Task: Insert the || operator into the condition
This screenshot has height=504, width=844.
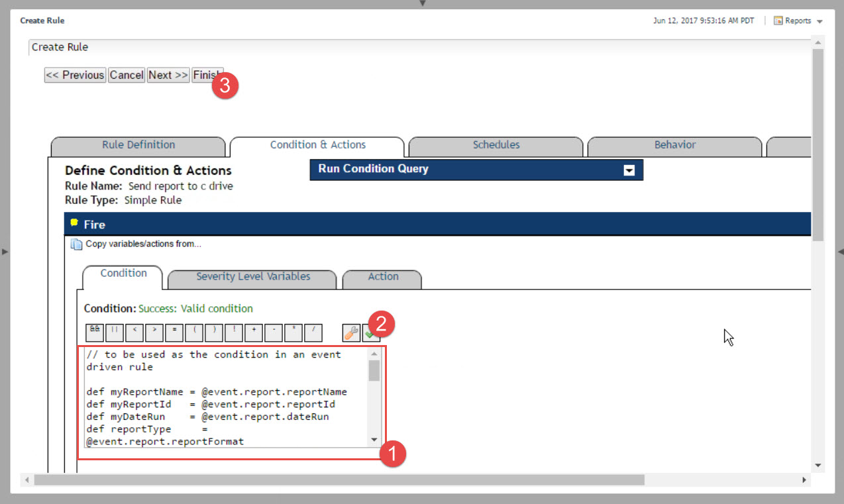Action: pyautogui.click(x=115, y=332)
